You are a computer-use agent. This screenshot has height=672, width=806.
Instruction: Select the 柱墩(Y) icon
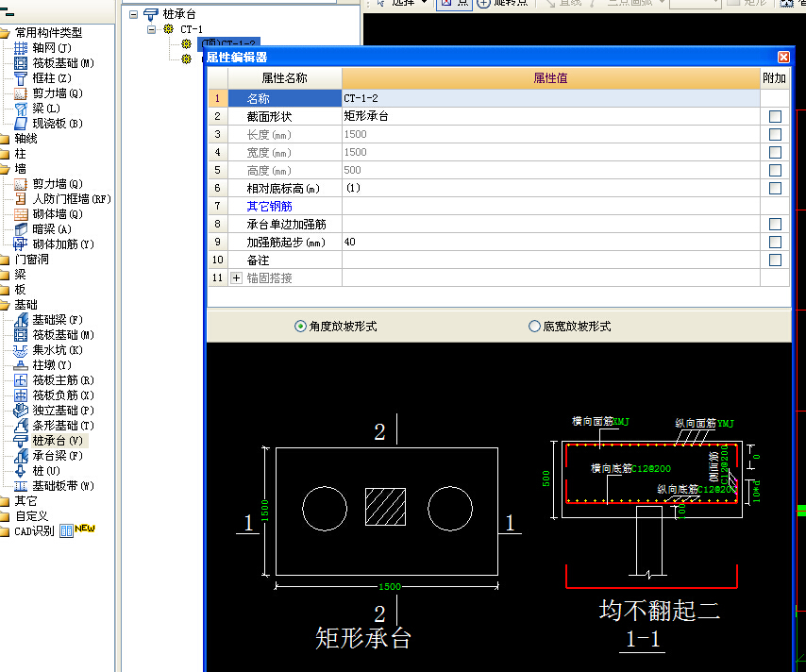point(21,365)
